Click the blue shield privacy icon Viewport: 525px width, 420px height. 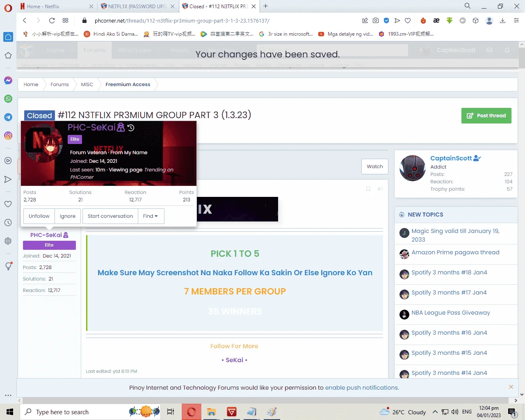(x=386, y=21)
